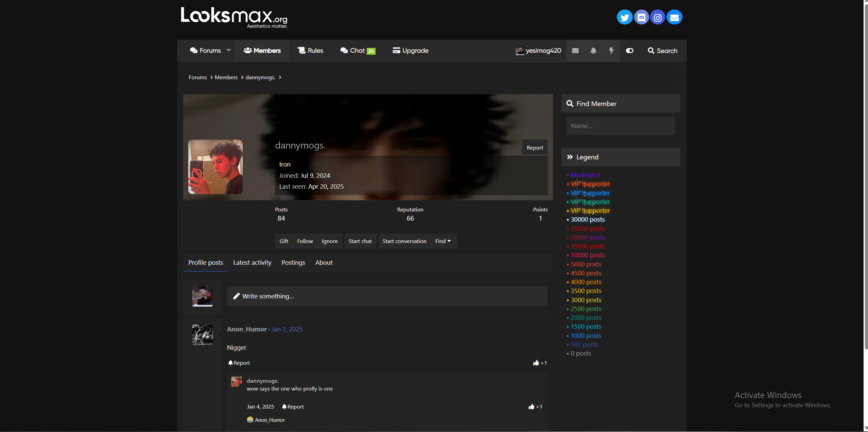This screenshot has height=432, width=868.
Task: Expand the Forums dropdown arrow
Action: click(x=229, y=50)
